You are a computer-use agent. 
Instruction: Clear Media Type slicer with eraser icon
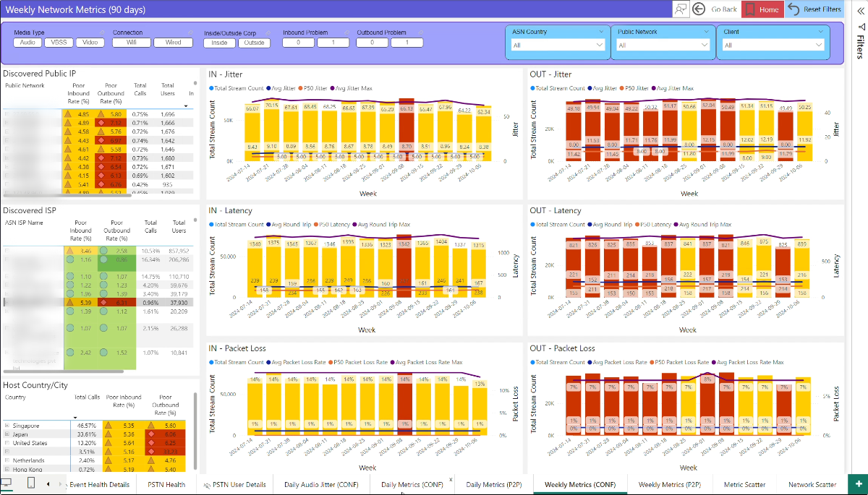[101, 33]
